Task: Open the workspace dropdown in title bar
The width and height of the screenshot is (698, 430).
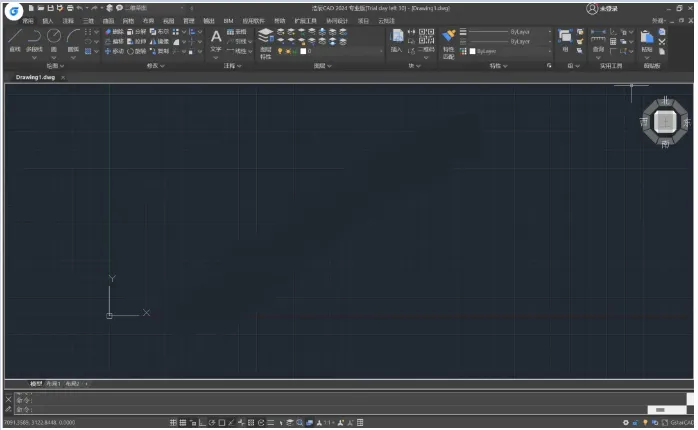Action: [x=154, y=8]
